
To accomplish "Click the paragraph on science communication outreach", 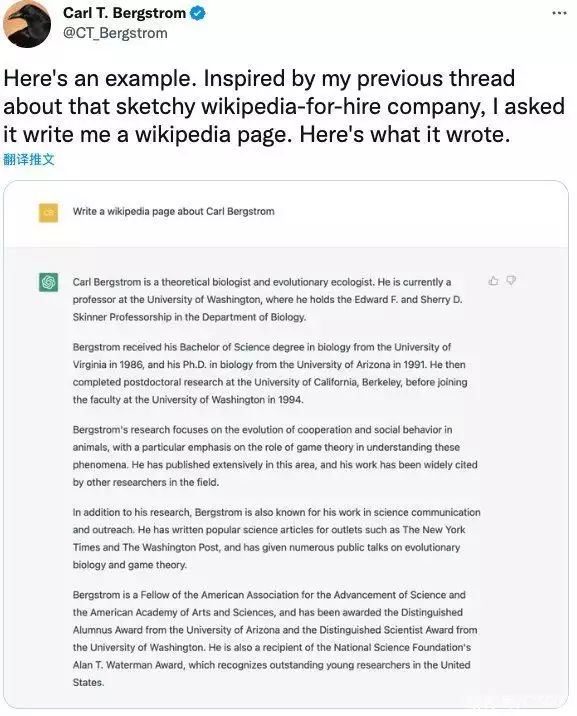I will point(276,538).
